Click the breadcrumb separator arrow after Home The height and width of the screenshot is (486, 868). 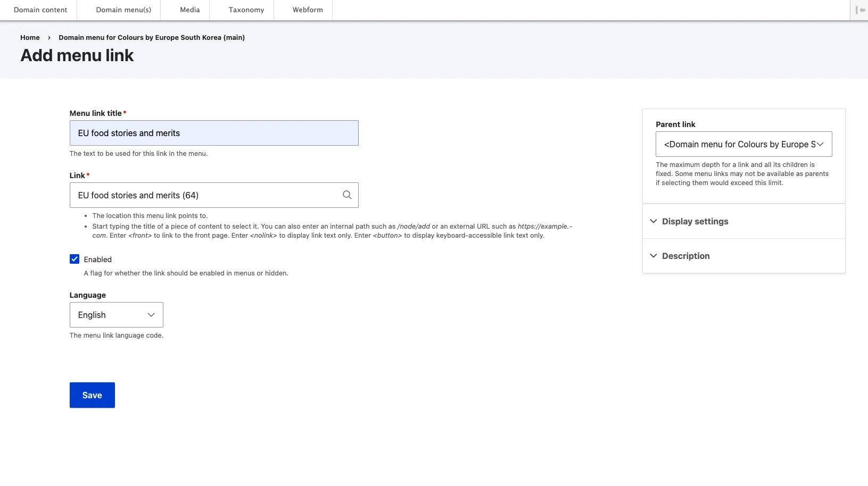(x=49, y=38)
